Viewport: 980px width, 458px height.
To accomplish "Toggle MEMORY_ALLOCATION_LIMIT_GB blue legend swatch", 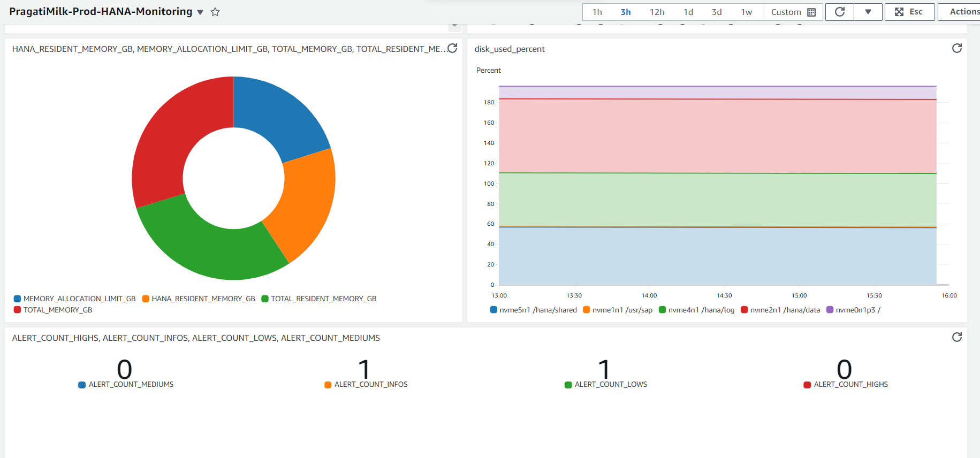I will click(x=17, y=299).
